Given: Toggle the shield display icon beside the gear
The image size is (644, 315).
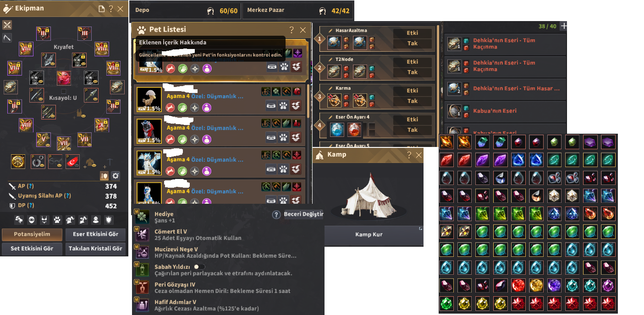Looking at the screenshot, I should point(104,176).
